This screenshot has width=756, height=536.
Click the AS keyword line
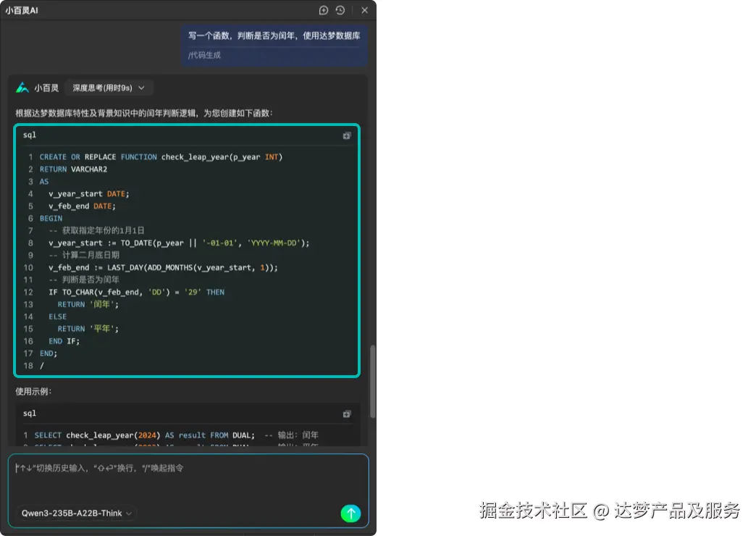pyautogui.click(x=44, y=182)
